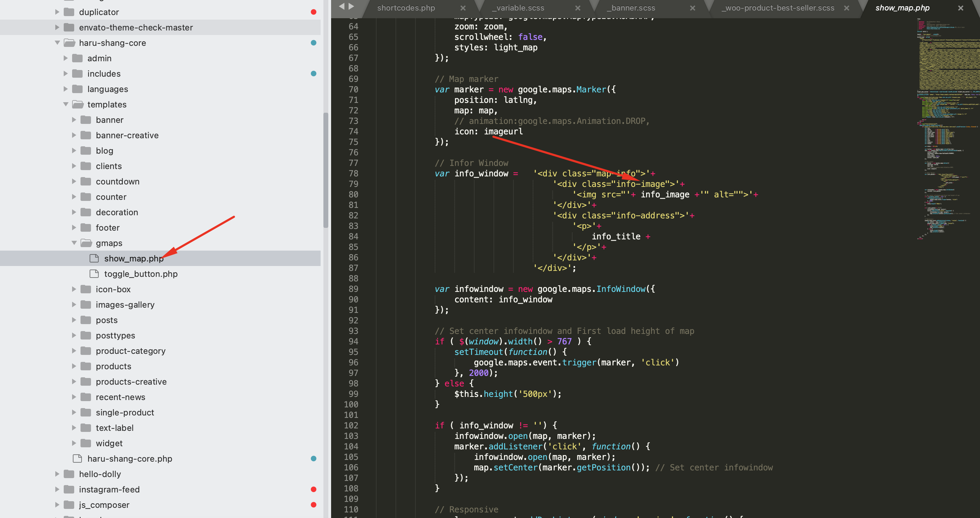Click the code minimap preview

point(948,129)
